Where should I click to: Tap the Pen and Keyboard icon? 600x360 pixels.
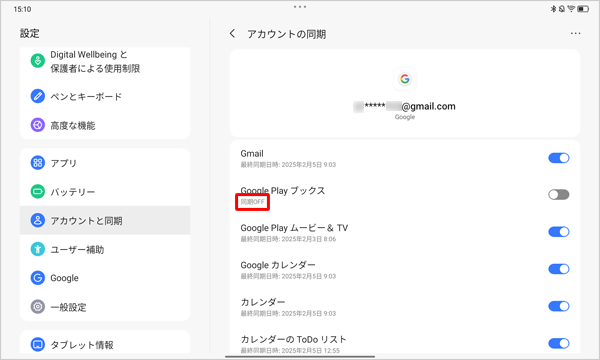click(x=38, y=96)
